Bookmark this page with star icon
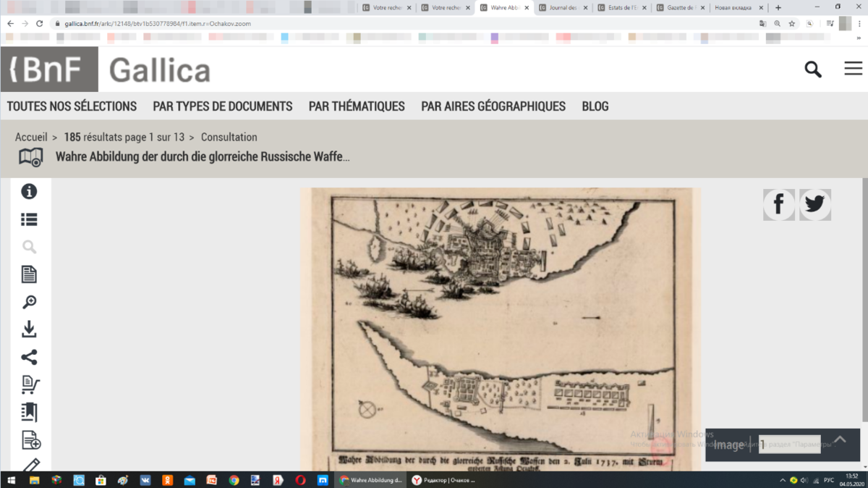 (792, 23)
